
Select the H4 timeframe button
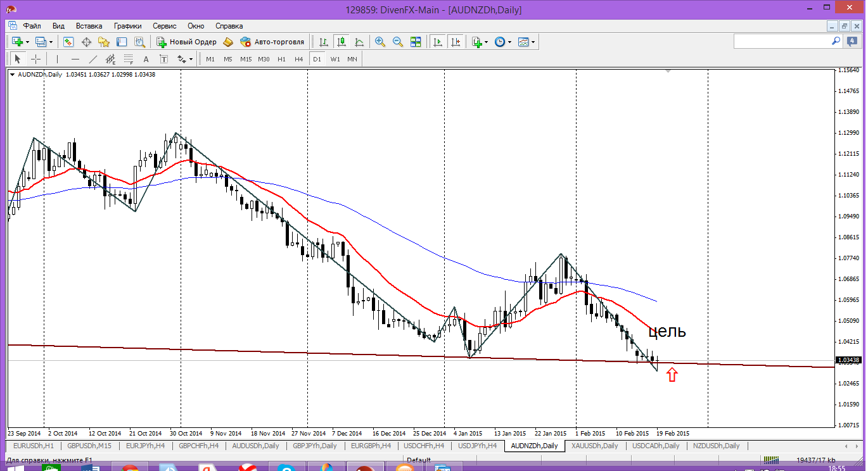pos(299,59)
